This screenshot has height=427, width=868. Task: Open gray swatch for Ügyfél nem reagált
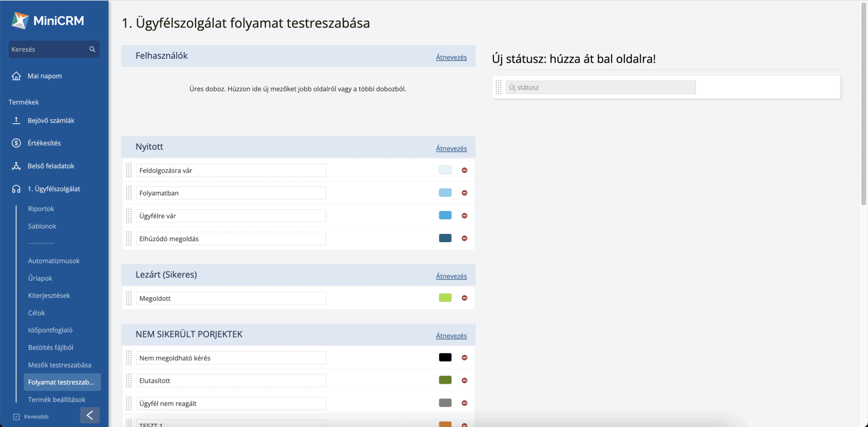pyautogui.click(x=445, y=403)
